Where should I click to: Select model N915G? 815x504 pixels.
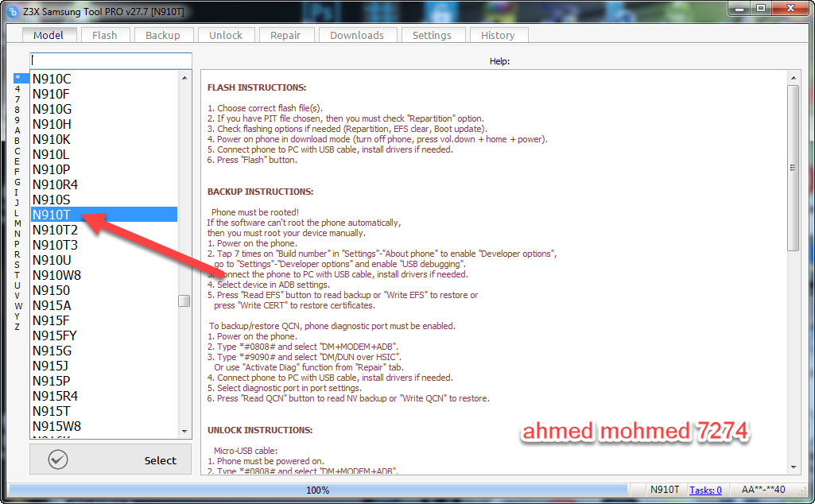tap(104, 351)
